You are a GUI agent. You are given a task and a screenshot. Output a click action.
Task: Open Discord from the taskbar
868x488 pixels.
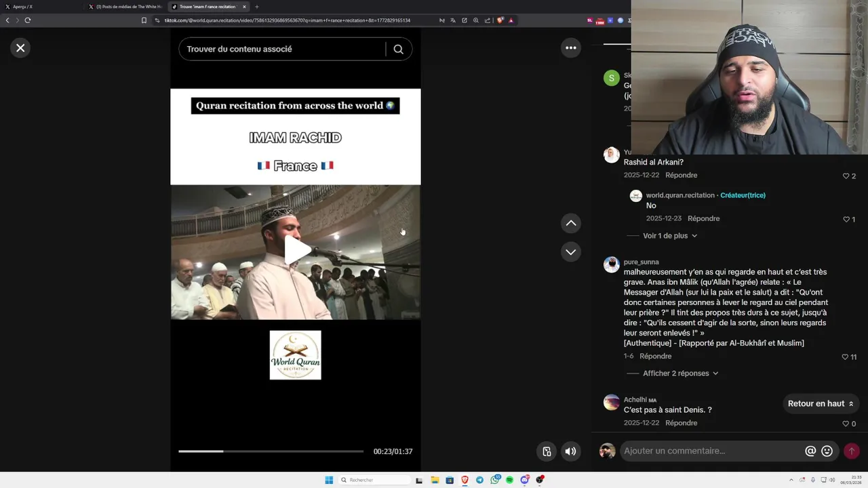tap(524, 480)
